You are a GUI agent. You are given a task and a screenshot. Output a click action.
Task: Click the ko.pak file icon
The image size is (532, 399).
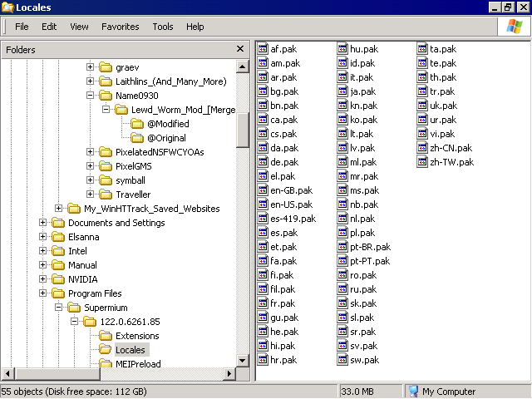click(x=342, y=120)
